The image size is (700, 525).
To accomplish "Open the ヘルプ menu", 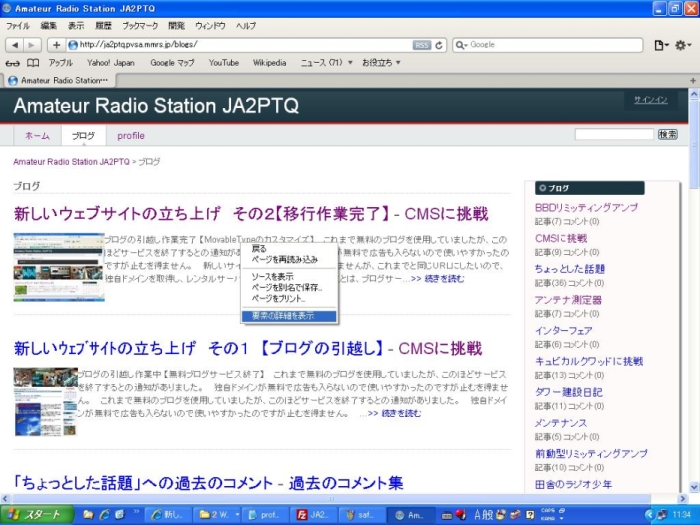I will (246, 26).
